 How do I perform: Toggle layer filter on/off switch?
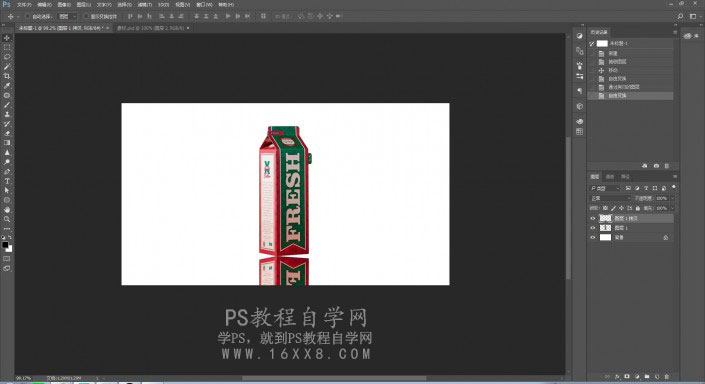click(674, 187)
